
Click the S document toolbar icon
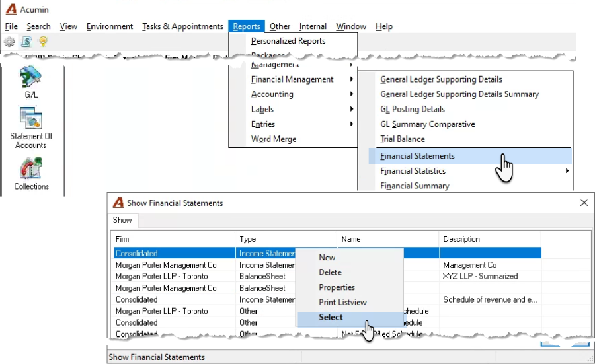(26, 42)
